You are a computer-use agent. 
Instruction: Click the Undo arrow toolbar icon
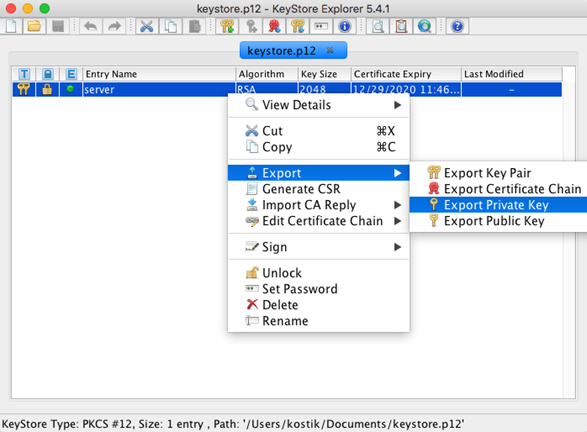[91, 26]
